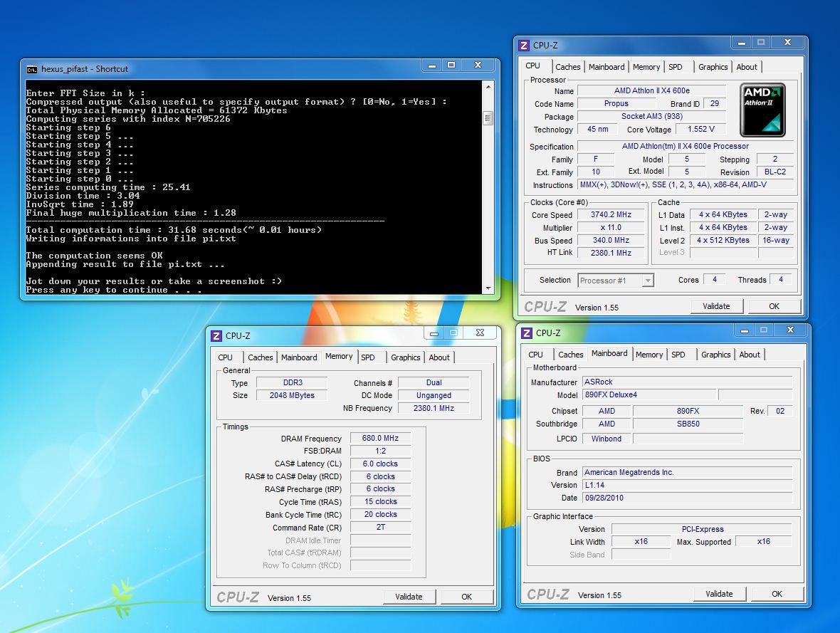Image resolution: width=840 pixels, height=633 pixels.
Task: Click the HT Link value 2380.1 MHz
Action: (611, 253)
